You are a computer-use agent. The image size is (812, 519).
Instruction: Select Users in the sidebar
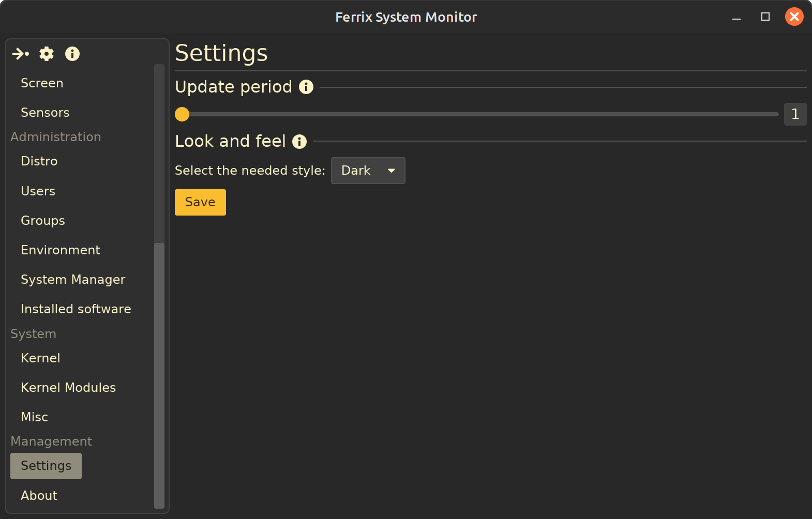[x=38, y=191]
